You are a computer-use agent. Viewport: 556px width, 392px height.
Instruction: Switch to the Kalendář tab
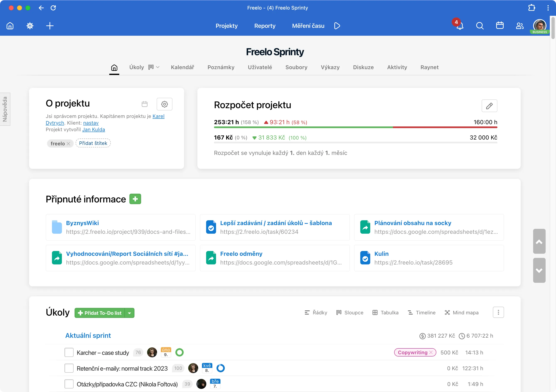coord(182,67)
